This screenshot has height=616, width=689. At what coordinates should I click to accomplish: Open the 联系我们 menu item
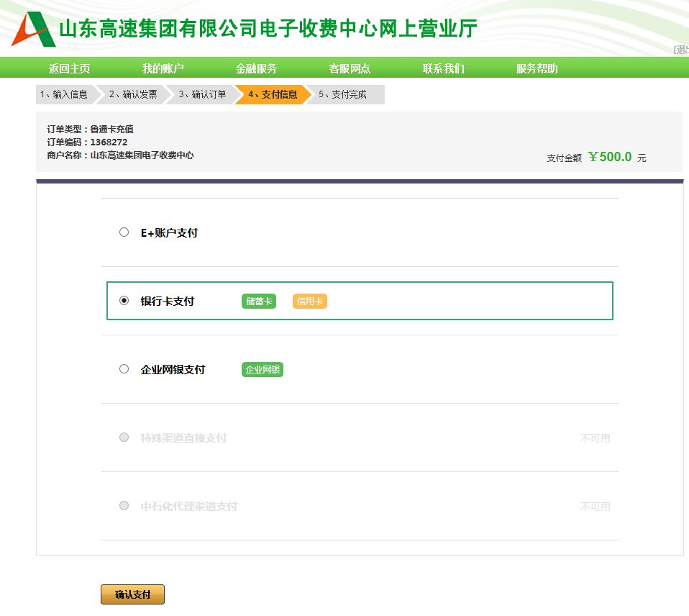coord(443,69)
